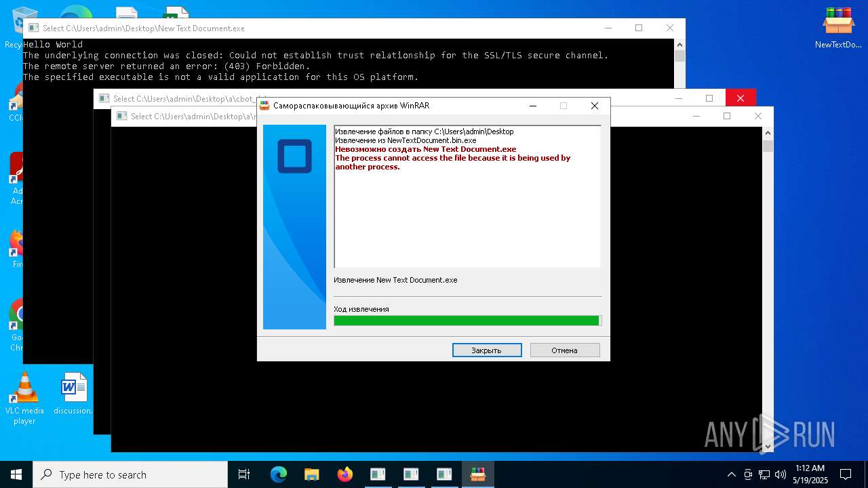Open File Explorer from the taskbar
This screenshot has width=868, height=488.
click(x=311, y=474)
